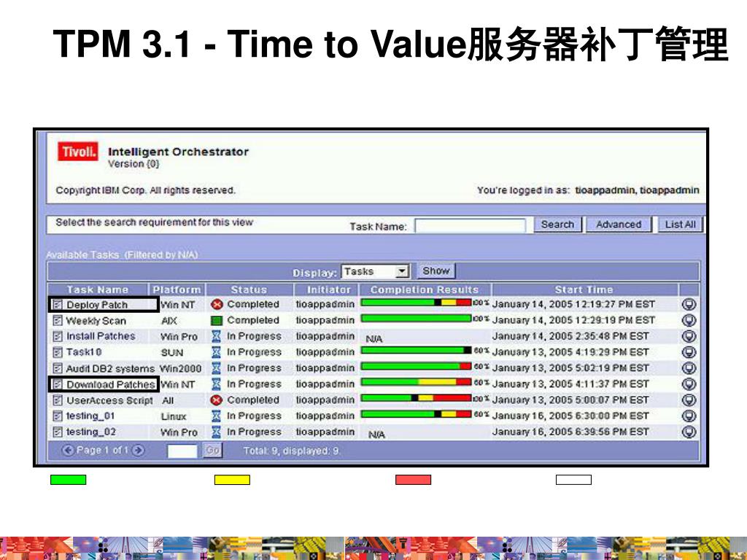The image size is (747, 560).
Task: Click 'Win2000' platform cell
Action: [x=181, y=368]
